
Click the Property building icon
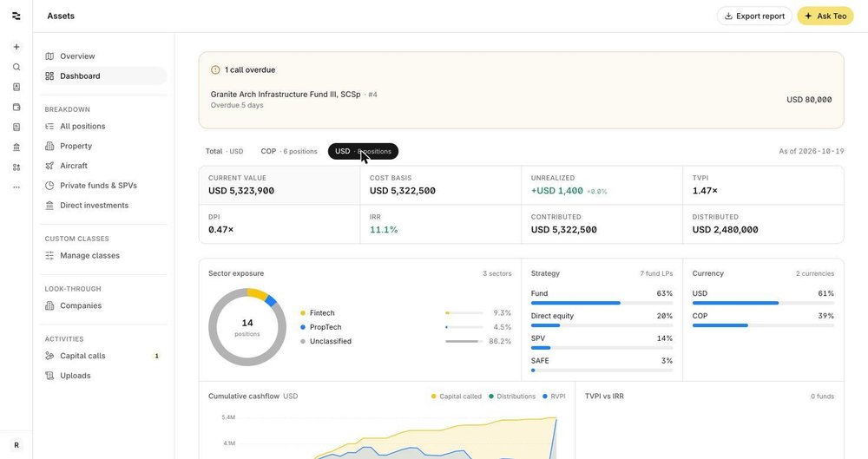[49, 146]
